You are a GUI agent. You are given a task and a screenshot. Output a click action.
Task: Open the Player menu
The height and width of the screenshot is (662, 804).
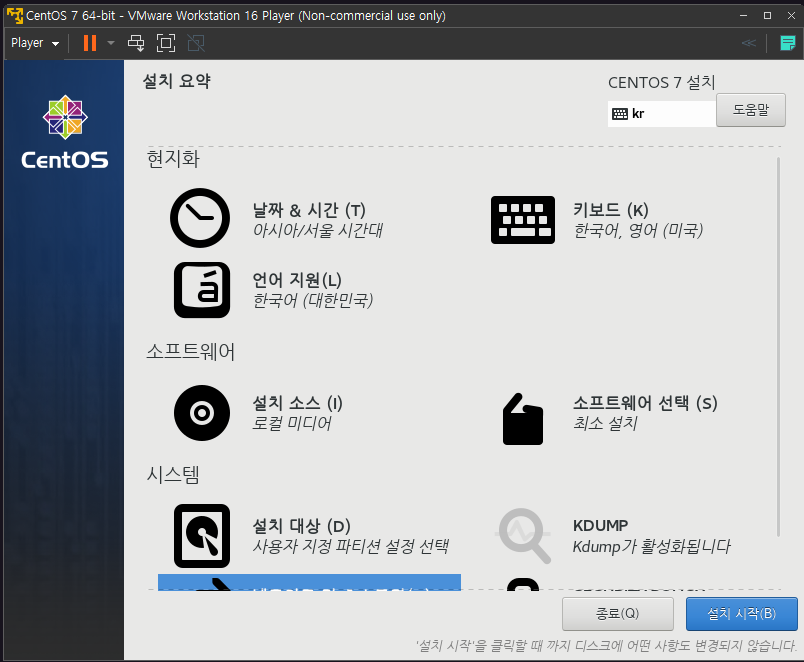(x=35, y=43)
